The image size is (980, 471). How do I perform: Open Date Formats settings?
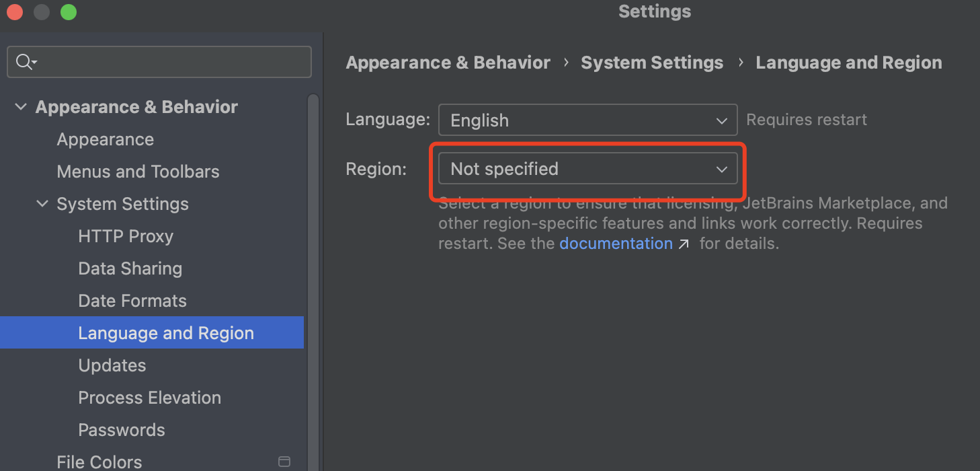tap(132, 301)
